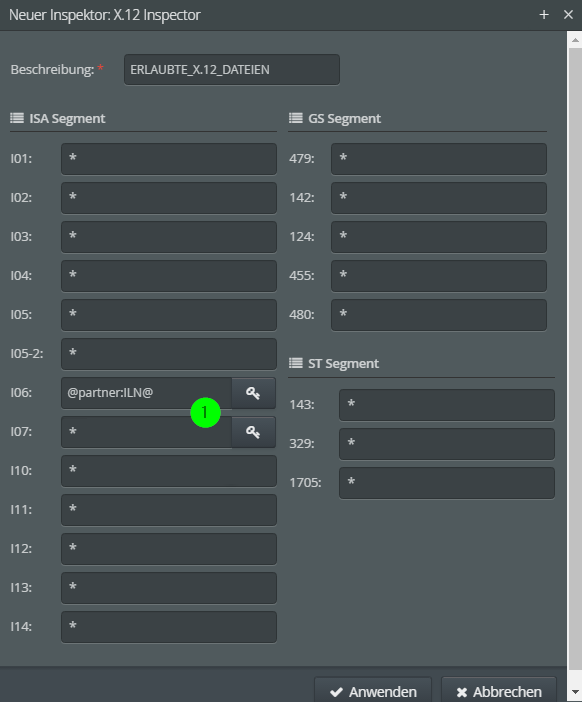Click into the I01 input field
Screen dimensions: 582x702
pos(169,159)
